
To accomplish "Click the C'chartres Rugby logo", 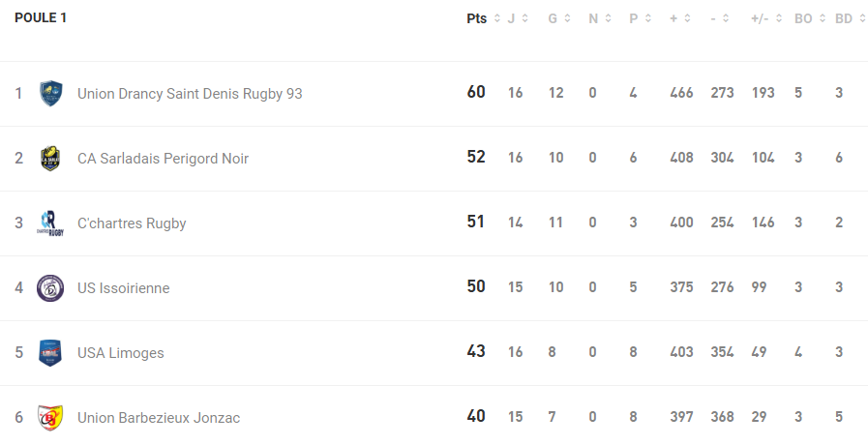I will pyautogui.click(x=50, y=223).
